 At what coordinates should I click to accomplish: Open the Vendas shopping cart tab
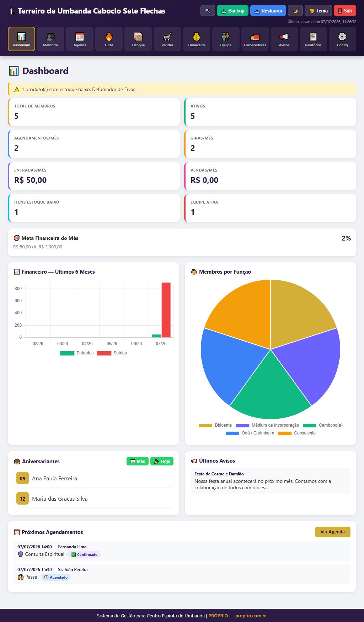point(167,39)
